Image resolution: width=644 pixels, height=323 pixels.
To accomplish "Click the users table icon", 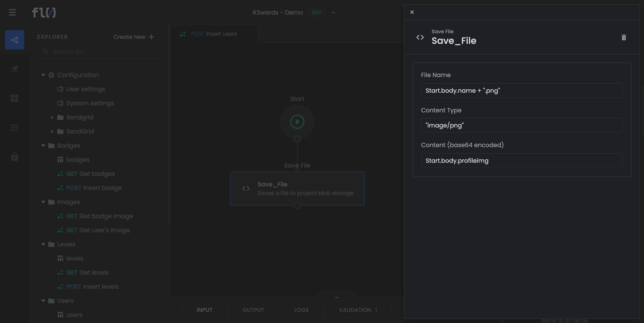I will tap(60, 315).
